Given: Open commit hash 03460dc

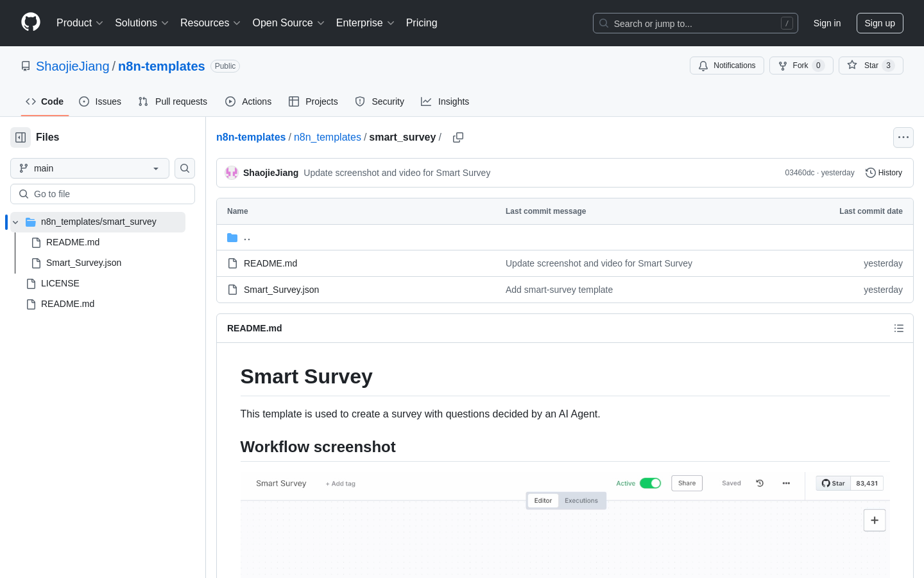Looking at the screenshot, I should (x=800, y=173).
